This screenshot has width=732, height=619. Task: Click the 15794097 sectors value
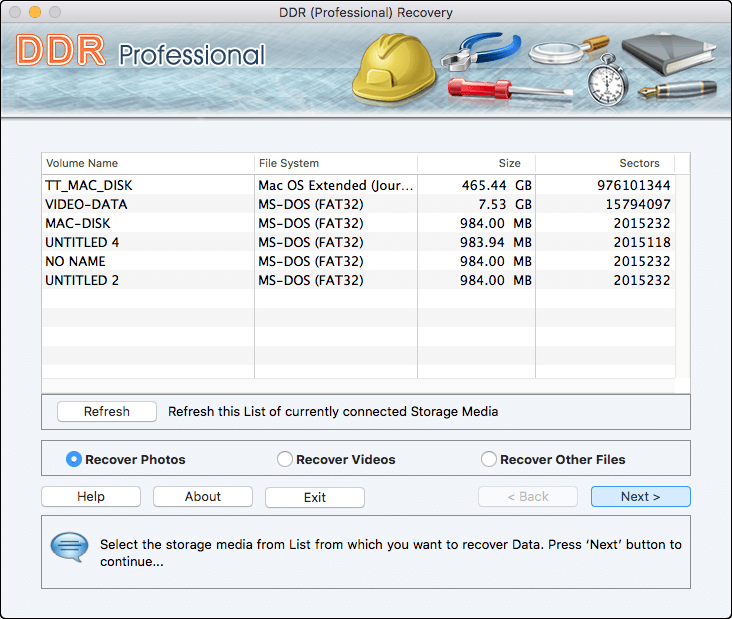[x=638, y=204]
